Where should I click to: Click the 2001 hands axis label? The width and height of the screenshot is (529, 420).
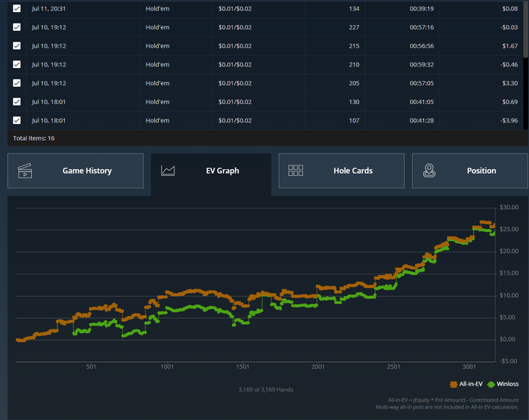click(318, 366)
